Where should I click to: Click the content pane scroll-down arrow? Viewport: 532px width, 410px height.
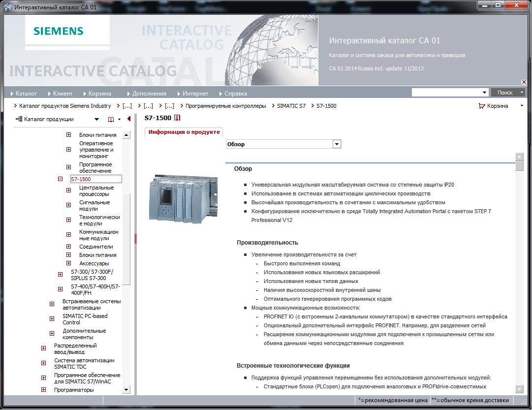click(519, 389)
